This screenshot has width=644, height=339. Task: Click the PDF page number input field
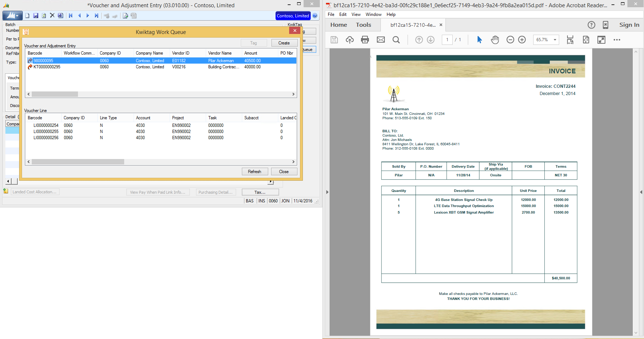[x=447, y=40]
